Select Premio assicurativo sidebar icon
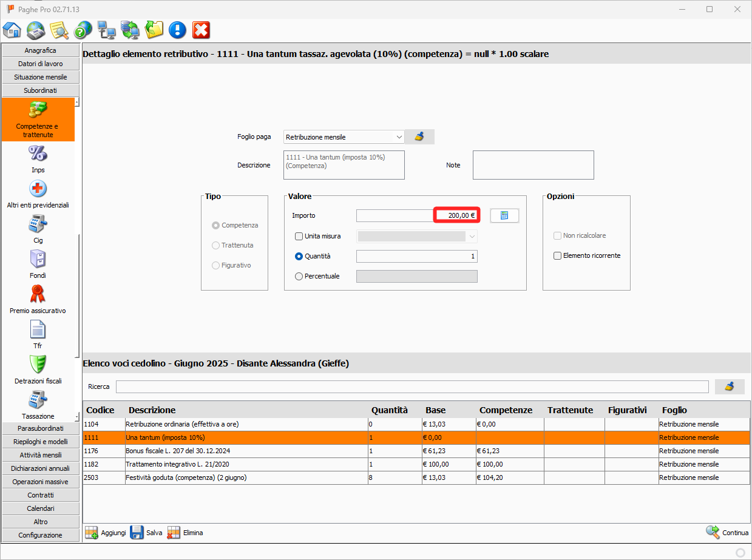The image size is (752, 560). (38, 294)
